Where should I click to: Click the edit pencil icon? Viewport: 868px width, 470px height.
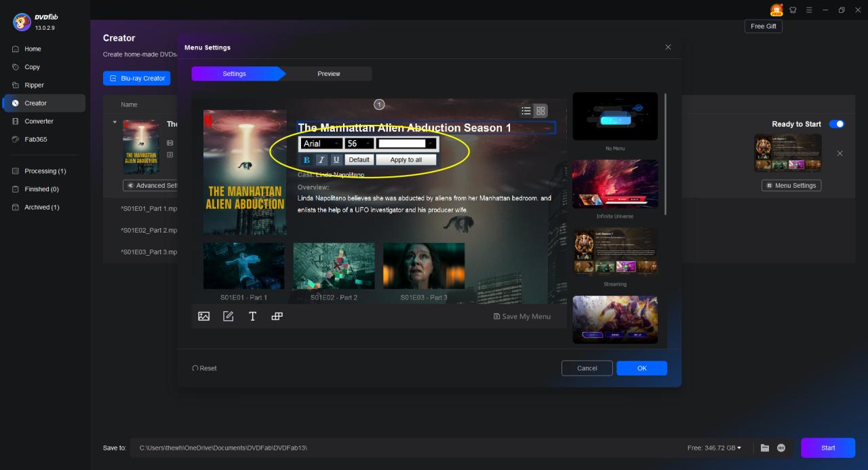coord(229,316)
